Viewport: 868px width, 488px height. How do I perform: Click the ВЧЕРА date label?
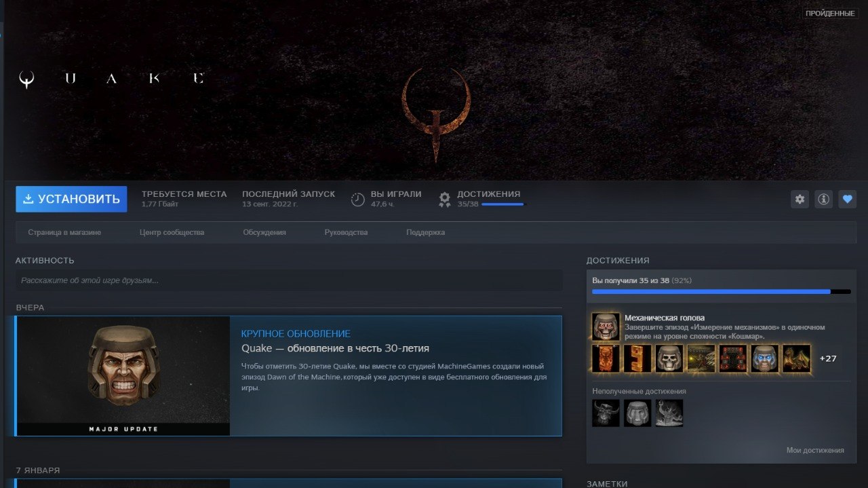(x=31, y=307)
